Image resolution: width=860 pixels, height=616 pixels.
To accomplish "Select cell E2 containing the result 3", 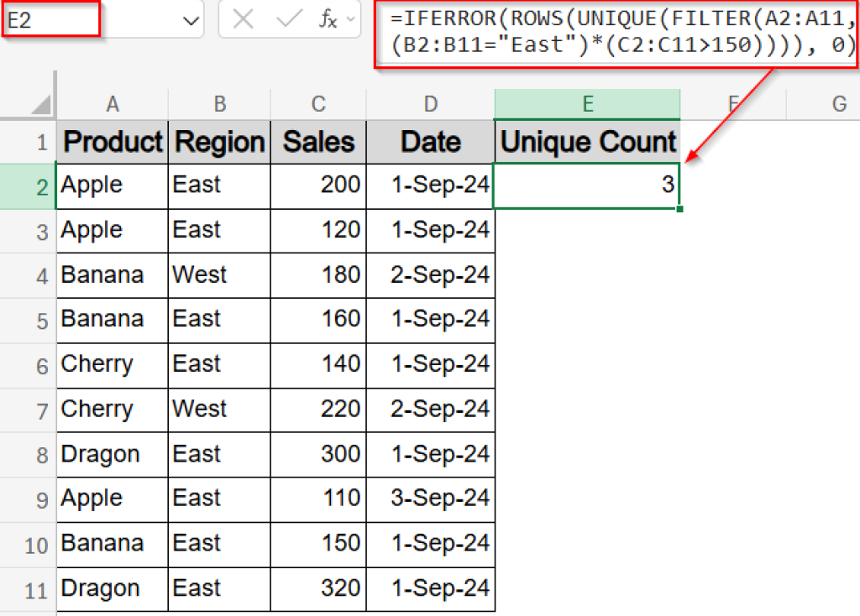I will tap(587, 185).
